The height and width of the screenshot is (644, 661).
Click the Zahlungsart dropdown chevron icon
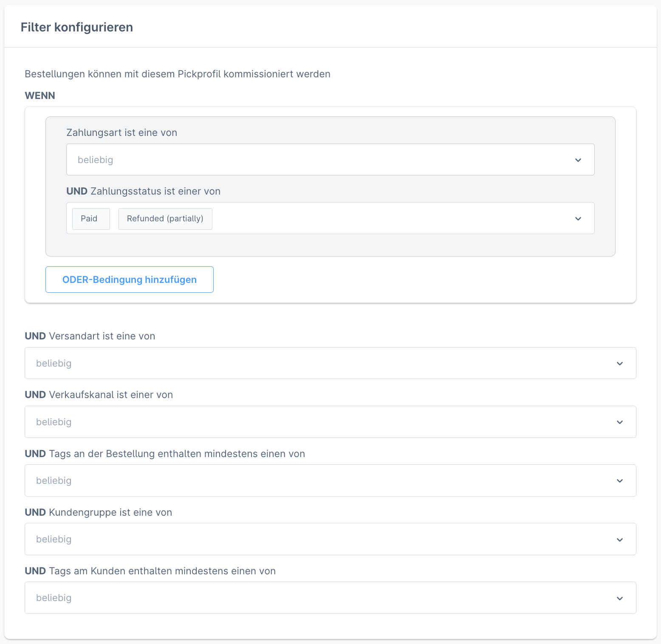click(x=578, y=160)
